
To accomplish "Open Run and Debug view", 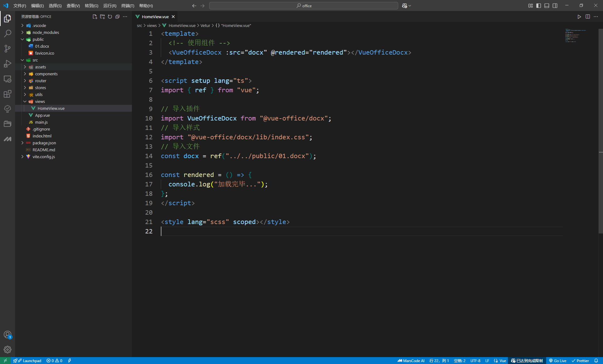I will (x=8, y=64).
